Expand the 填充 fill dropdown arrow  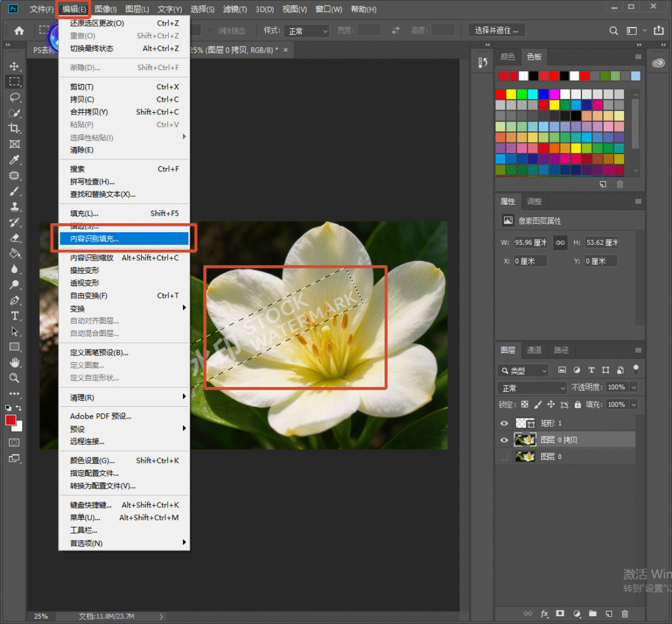click(634, 405)
